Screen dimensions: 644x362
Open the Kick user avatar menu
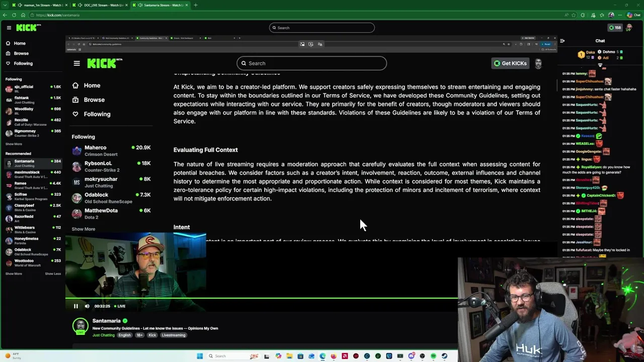pyautogui.click(x=629, y=28)
